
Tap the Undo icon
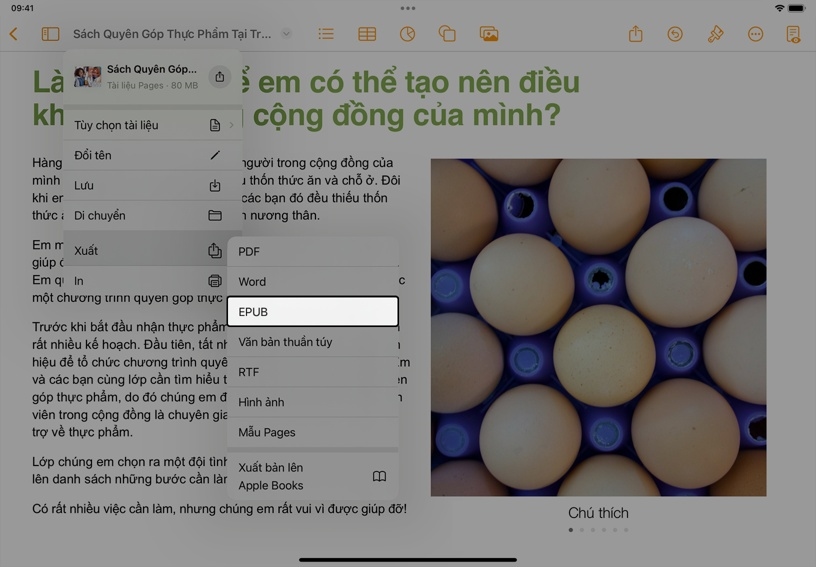675,34
